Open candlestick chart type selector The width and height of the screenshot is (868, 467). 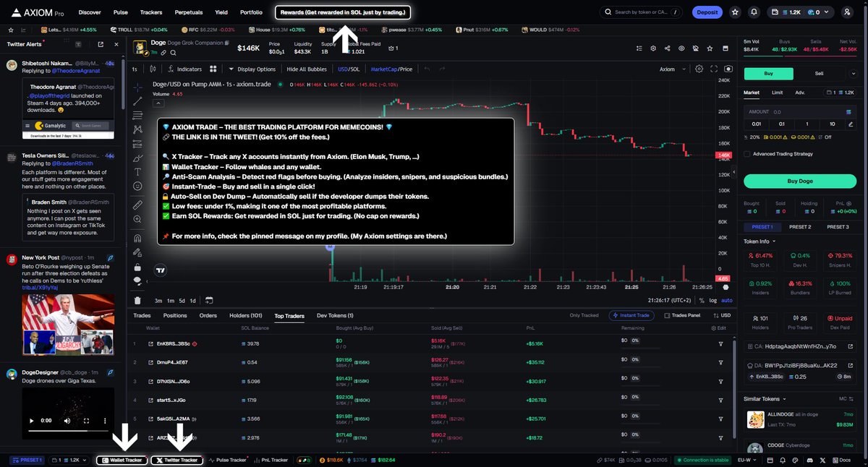pyautogui.click(x=151, y=69)
